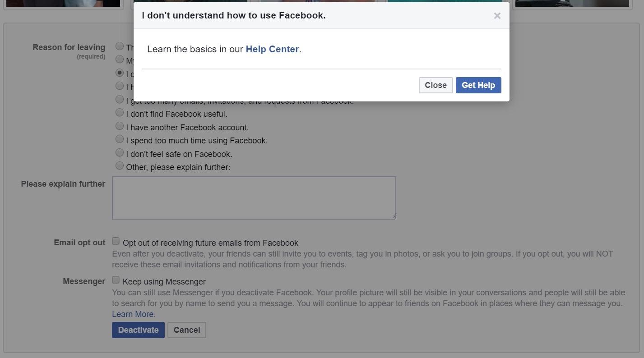This screenshot has width=644, height=358.
Task: Click the text area resize handle
Action: [393, 216]
